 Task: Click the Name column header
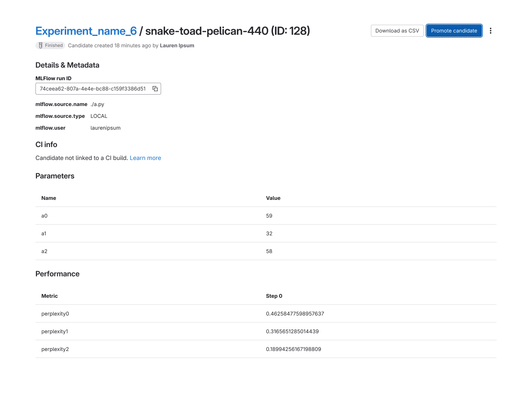(49, 198)
